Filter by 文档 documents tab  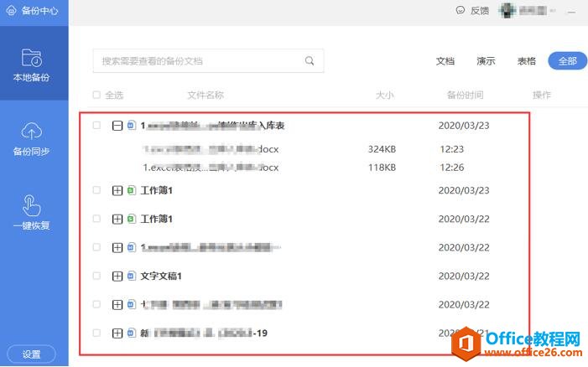[x=445, y=61]
